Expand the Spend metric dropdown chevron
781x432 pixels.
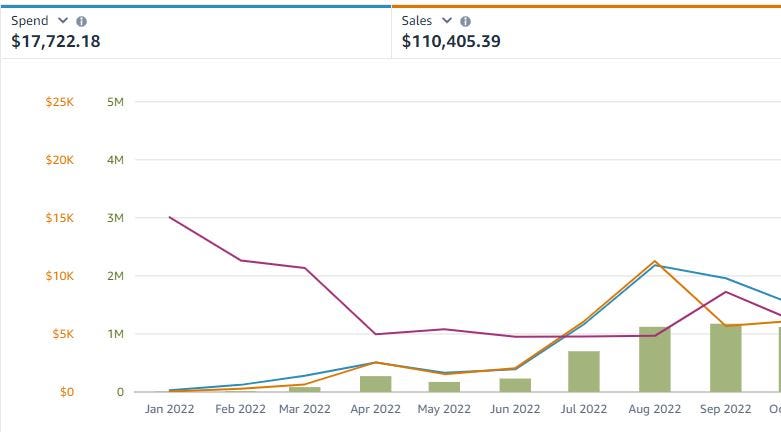pos(63,20)
